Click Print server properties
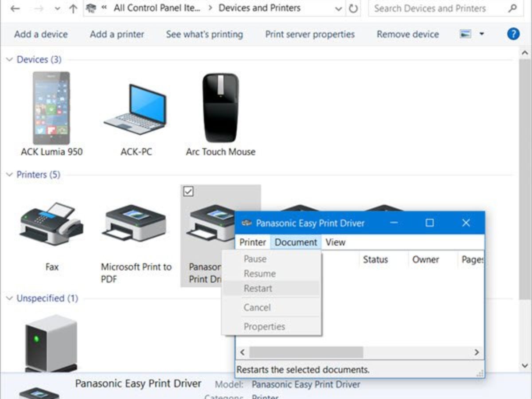Viewport: 532px width, 399px height. pyautogui.click(x=310, y=34)
